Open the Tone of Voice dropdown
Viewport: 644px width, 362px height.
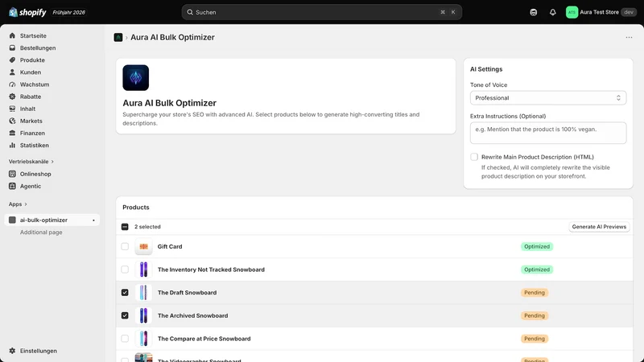pos(548,97)
